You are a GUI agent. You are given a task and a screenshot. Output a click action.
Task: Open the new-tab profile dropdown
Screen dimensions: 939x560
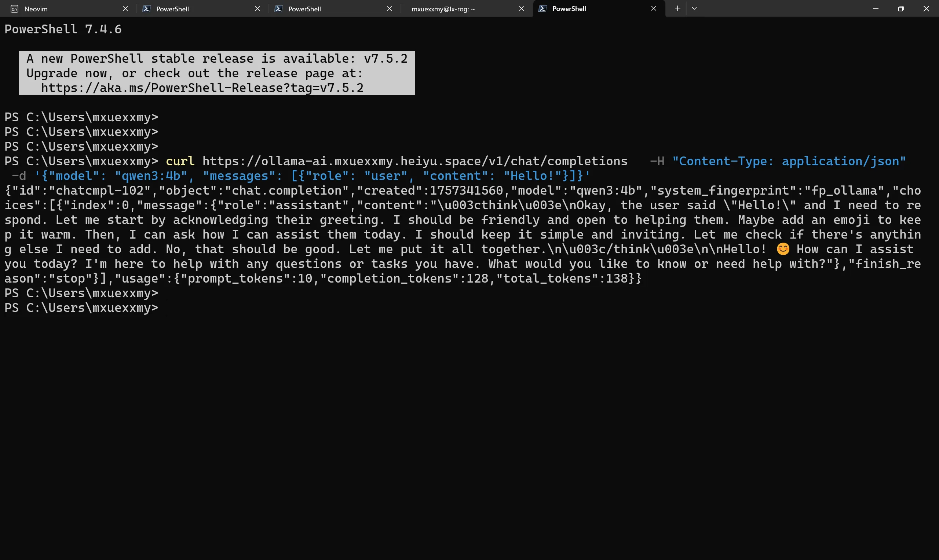[694, 8]
